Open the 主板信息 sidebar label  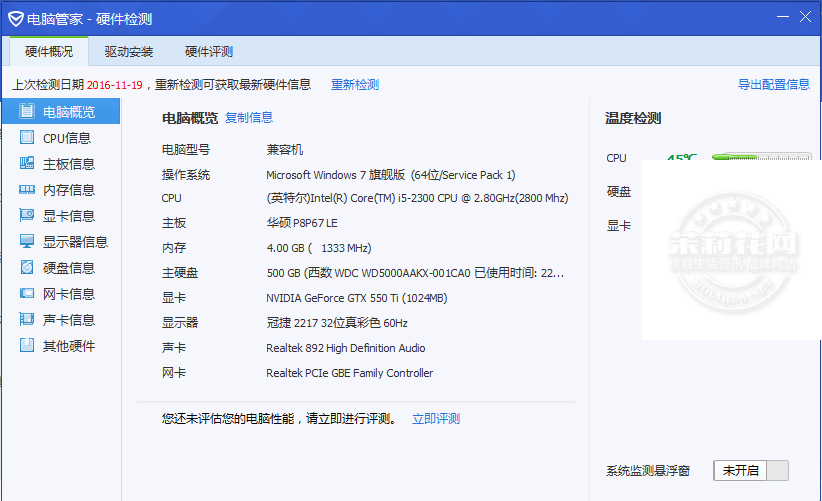69,164
